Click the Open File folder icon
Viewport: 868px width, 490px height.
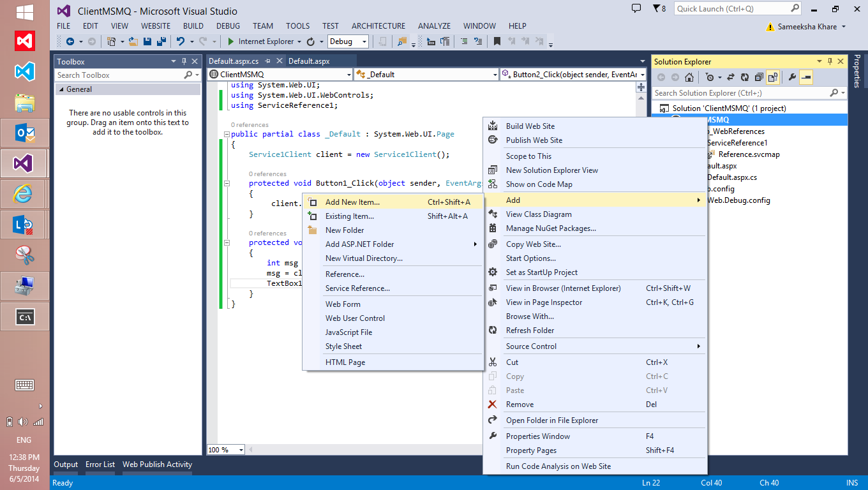point(133,41)
